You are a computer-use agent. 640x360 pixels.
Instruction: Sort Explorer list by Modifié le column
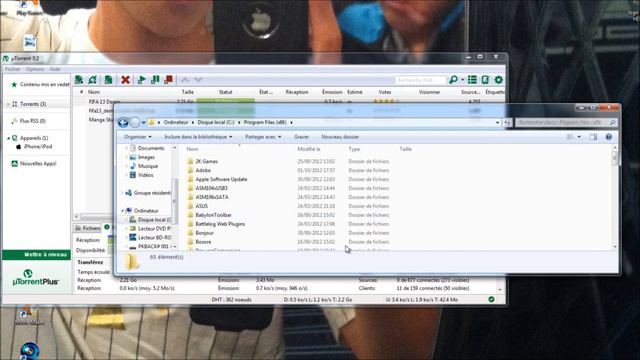click(x=309, y=149)
